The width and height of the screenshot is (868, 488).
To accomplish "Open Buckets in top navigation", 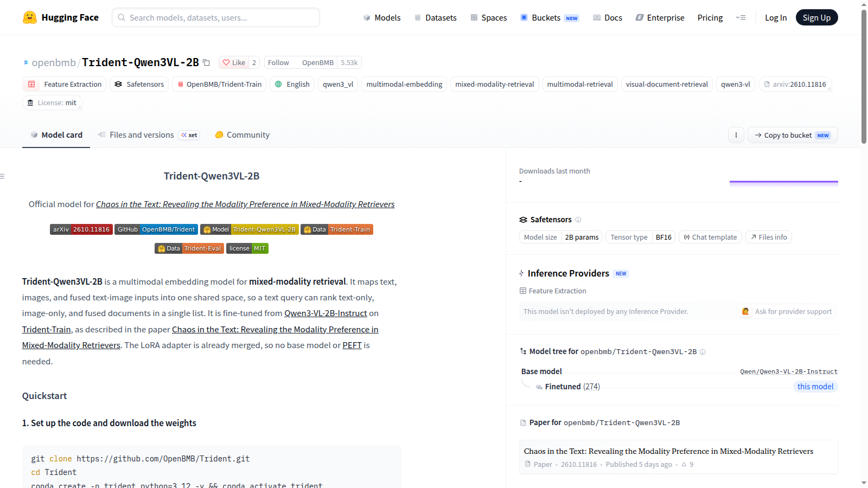I will pyautogui.click(x=550, y=17).
